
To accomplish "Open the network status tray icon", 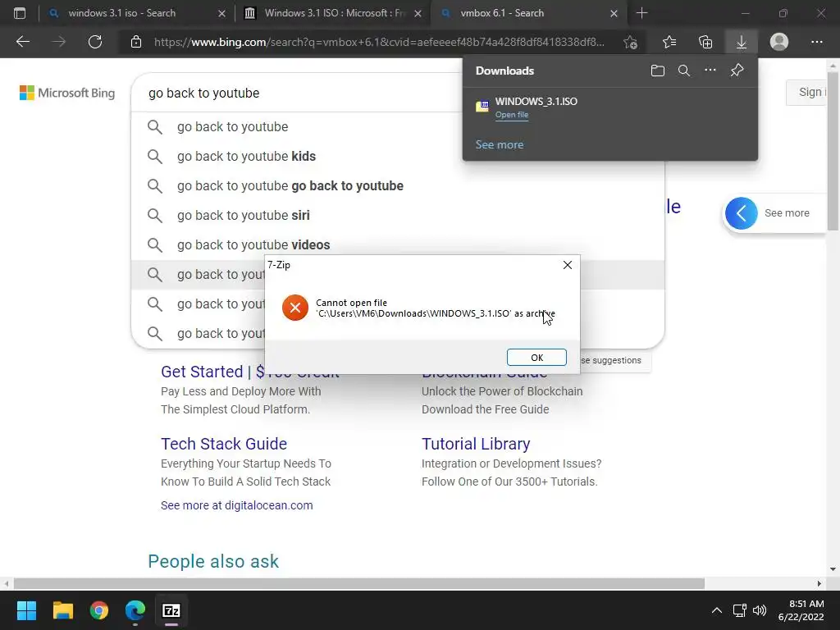I will (740, 610).
